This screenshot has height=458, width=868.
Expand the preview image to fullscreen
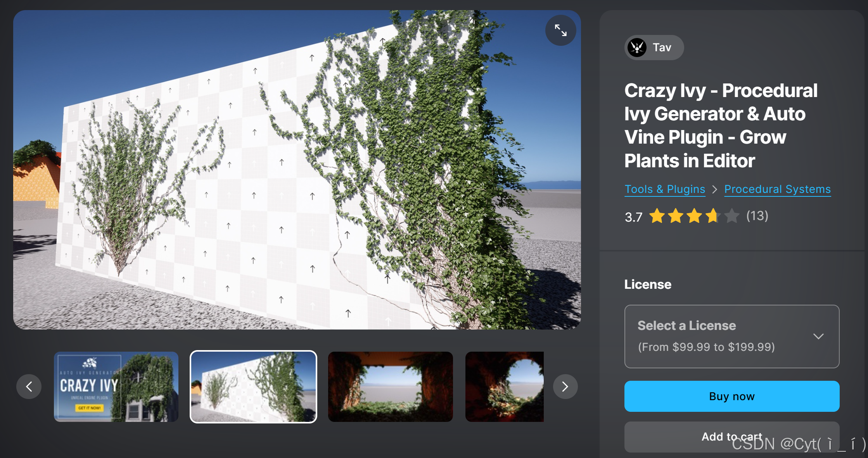click(x=560, y=30)
